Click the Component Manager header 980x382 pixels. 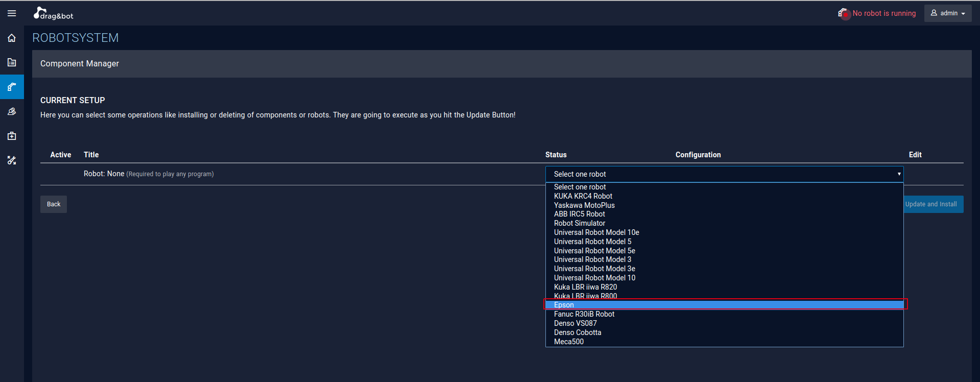[80, 63]
